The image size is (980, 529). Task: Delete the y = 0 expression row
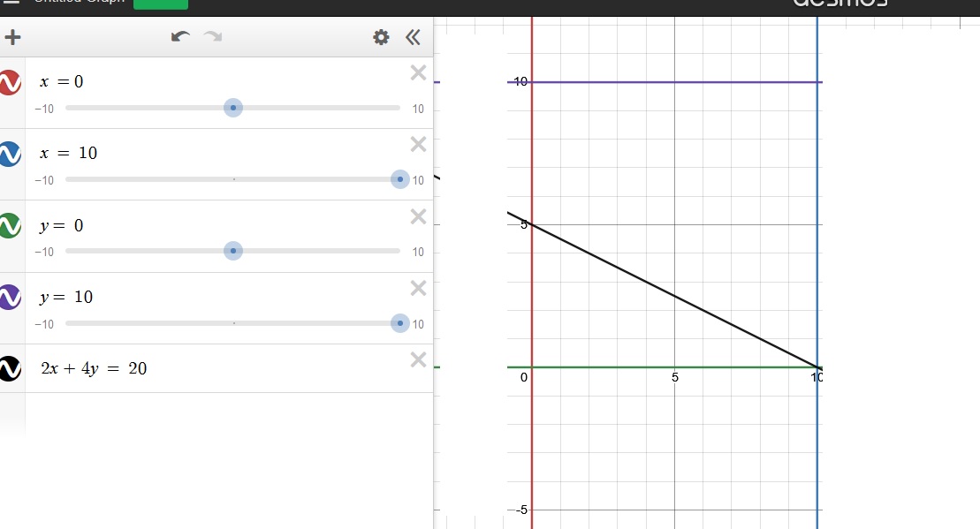(x=418, y=216)
